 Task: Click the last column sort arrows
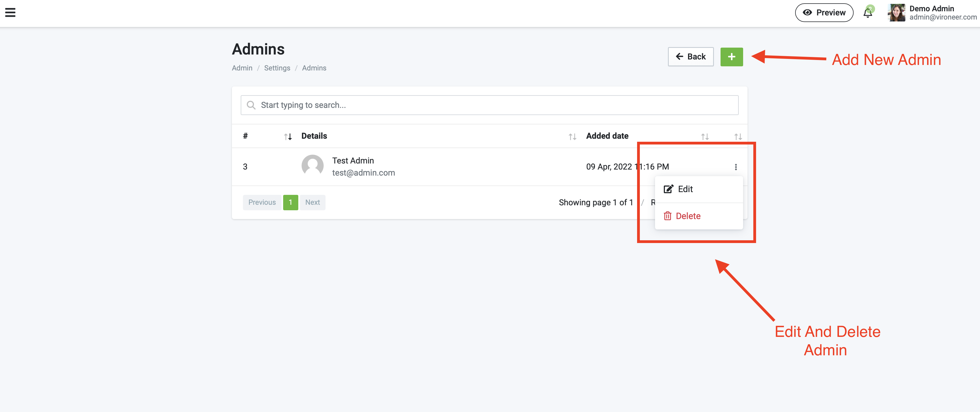pyautogui.click(x=738, y=137)
